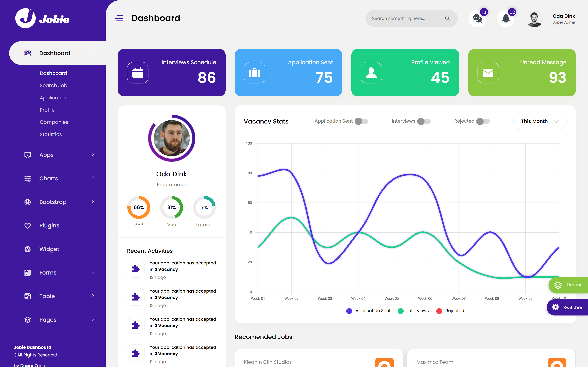Click the Interviews Schedule calendar icon
Screen dimensions: 588x367
click(x=138, y=73)
